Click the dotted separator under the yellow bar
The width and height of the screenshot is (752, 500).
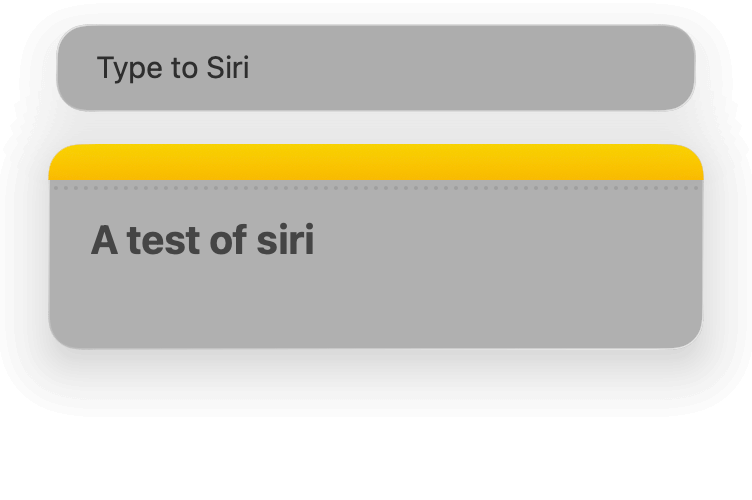pyautogui.click(x=375, y=187)
